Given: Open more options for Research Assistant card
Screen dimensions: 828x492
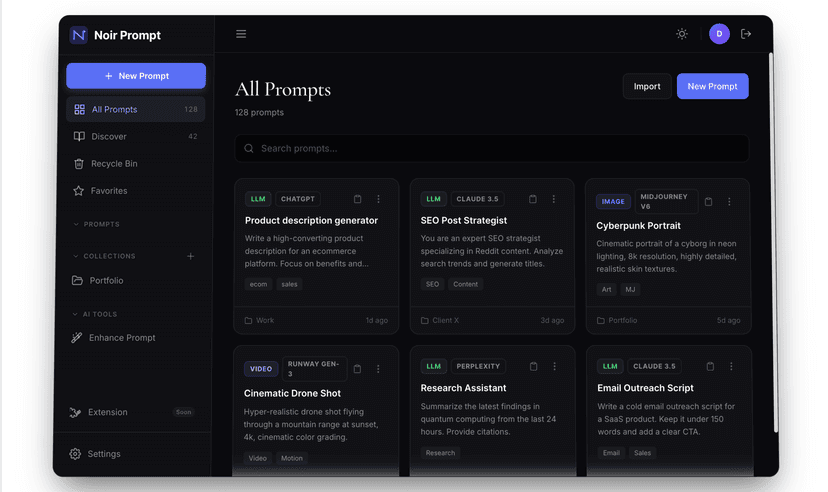Looking at the screenshot, I should click(554, 367).
